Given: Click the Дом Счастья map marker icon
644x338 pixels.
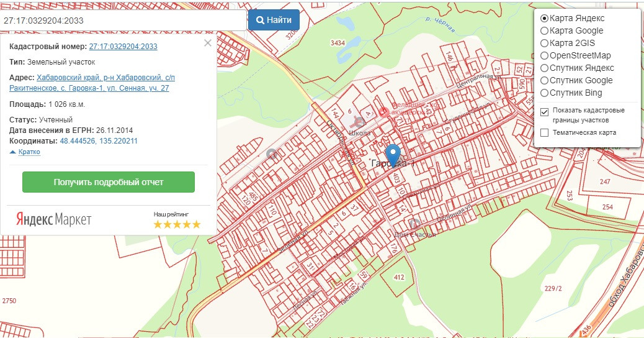Looking at the screenshot, I should 415,224.
